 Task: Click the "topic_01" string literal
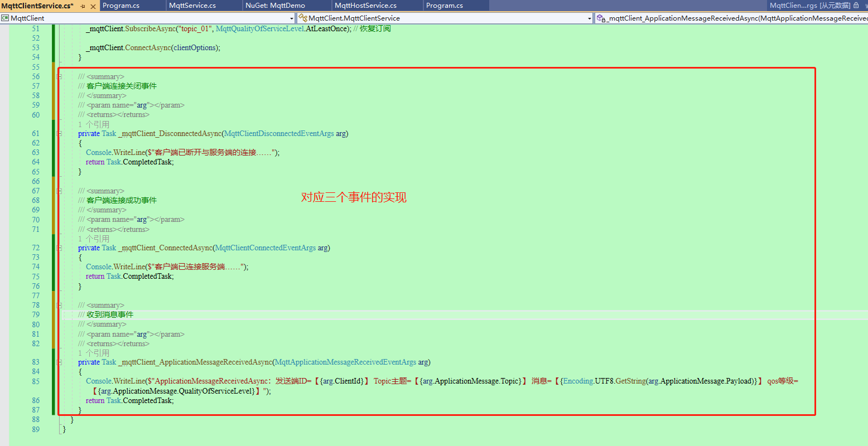pyautogui.click(x=196, y=29)
